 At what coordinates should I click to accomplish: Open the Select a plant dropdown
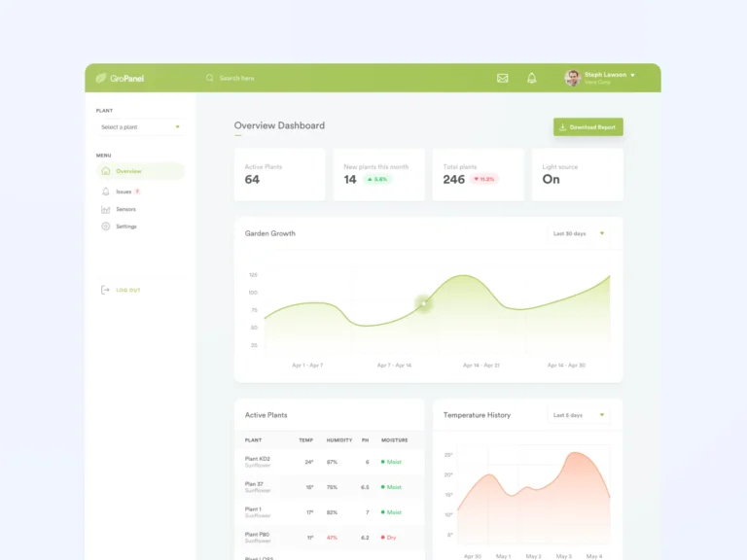(x=140, y=127)
